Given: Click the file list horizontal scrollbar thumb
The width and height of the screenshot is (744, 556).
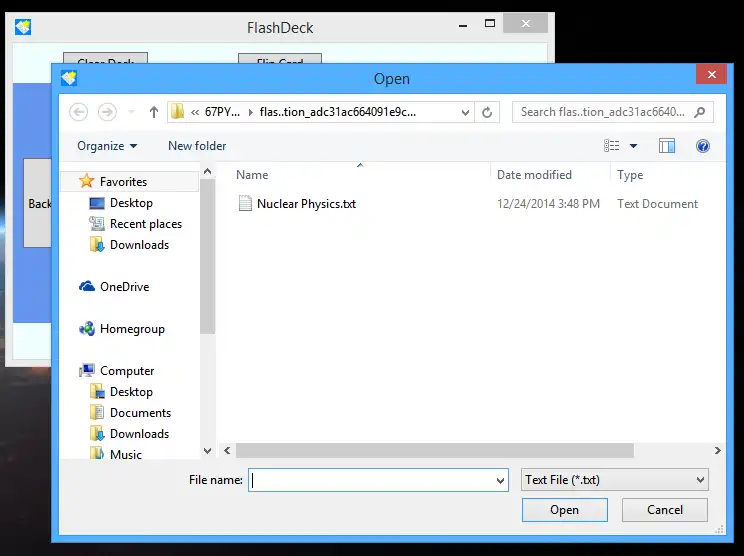Looking at the screenshot, I should pyautogui.click(x=435, y=451).
